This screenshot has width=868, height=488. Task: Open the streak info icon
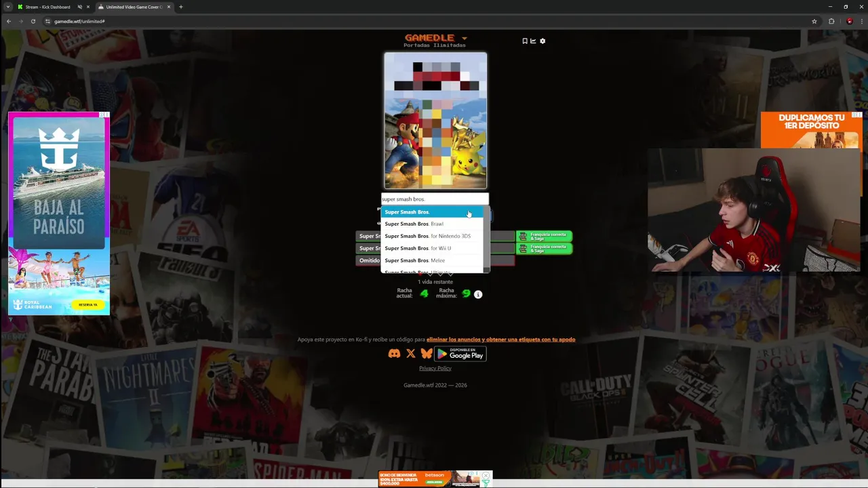point(478,294)
